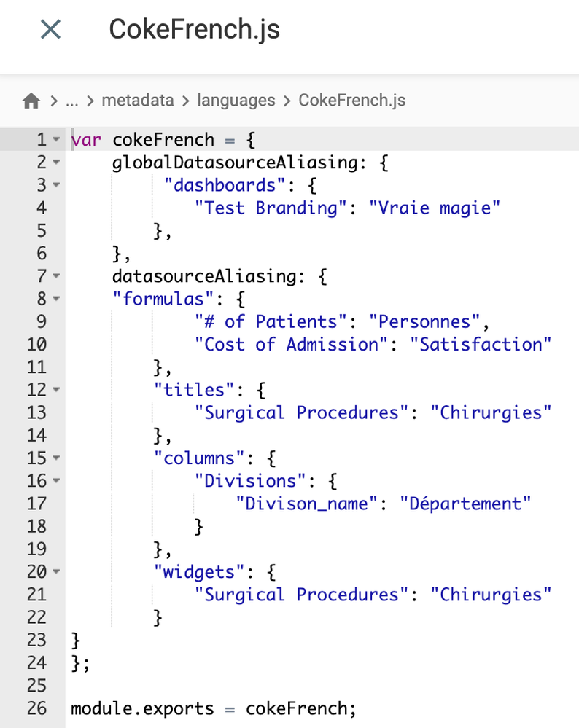Collapse the titles block on line 12
The width and height of the screenshot is (579, 728).
point(57,390)
